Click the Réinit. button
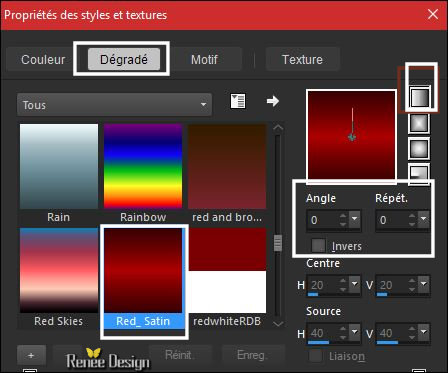 click(179, 355)
